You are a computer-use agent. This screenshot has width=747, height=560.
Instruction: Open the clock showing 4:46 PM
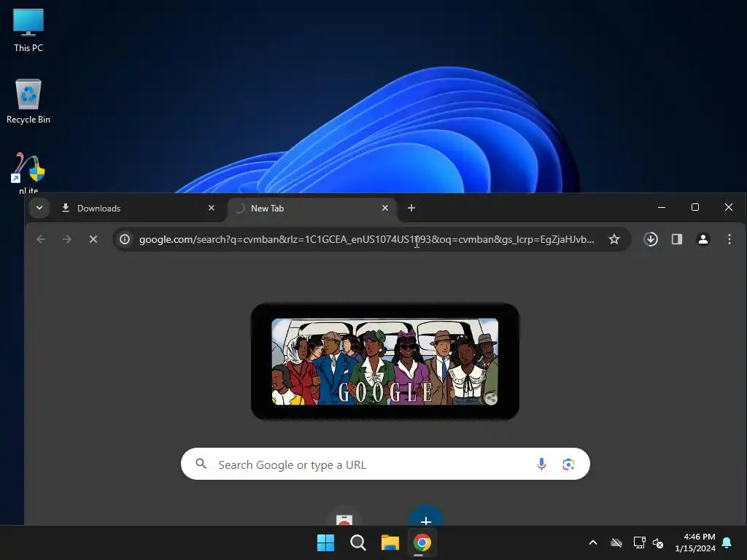tap(695, 542)
